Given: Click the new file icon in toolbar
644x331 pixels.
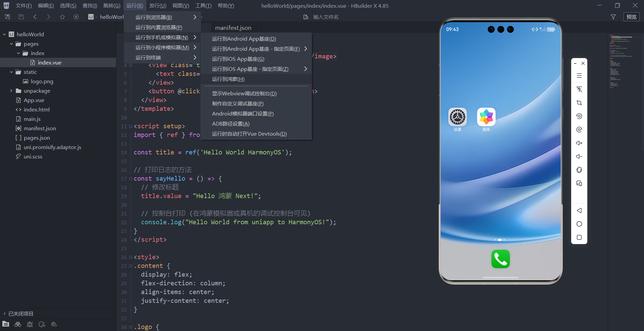Looking at the screenshot, I should pos(7,17).
